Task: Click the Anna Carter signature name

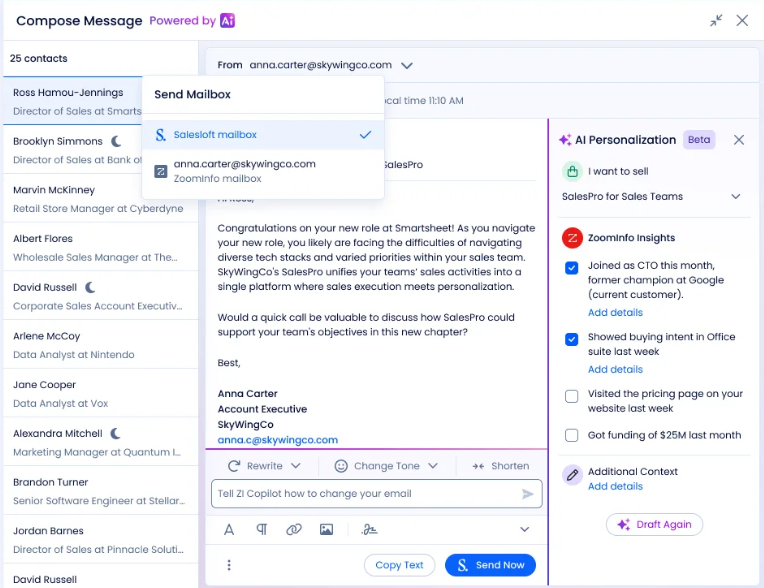Action: (x=247, y=394)
